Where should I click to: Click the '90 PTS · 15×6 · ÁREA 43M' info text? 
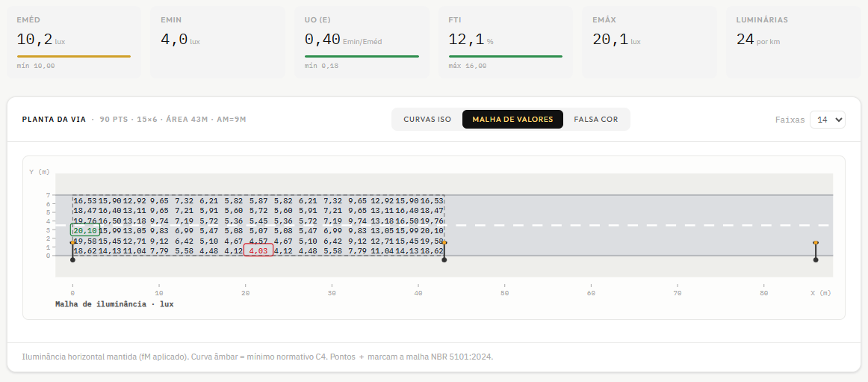tap(161, 119)
